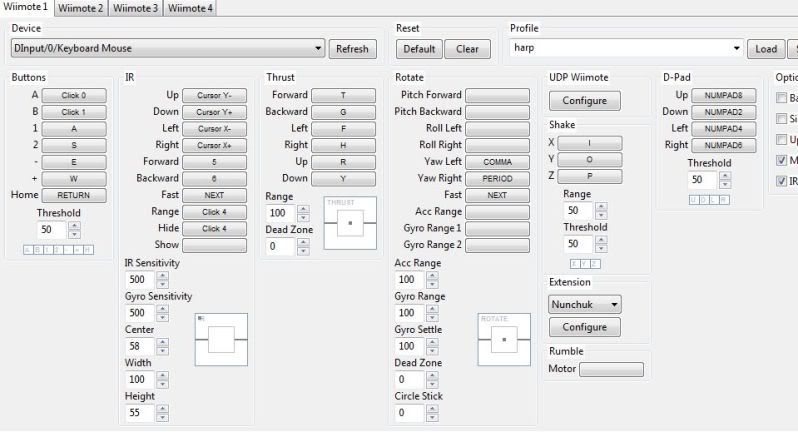This screenshot has height=432, width=798.
Task: Click the IR Up mapping 'Cursor Y-'
Action: (214, 95)
